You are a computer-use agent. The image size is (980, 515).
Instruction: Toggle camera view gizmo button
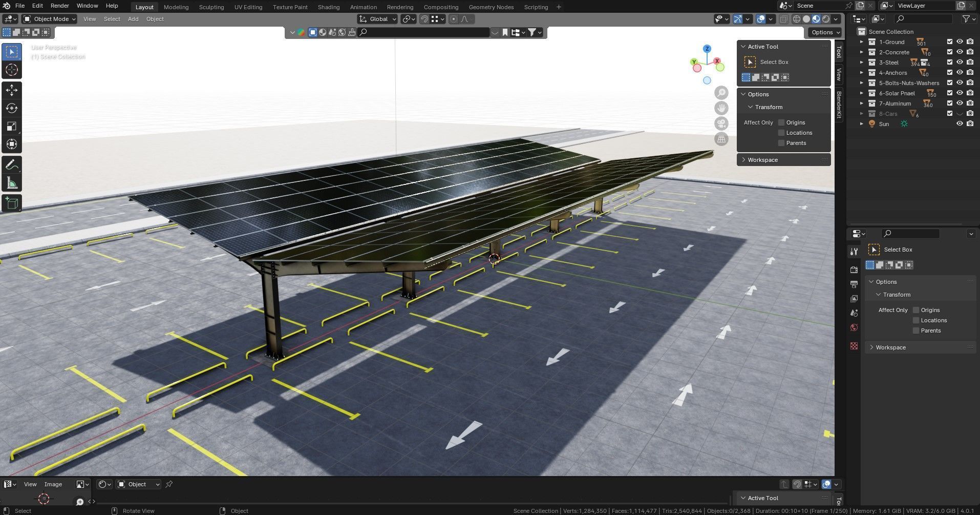721,123
